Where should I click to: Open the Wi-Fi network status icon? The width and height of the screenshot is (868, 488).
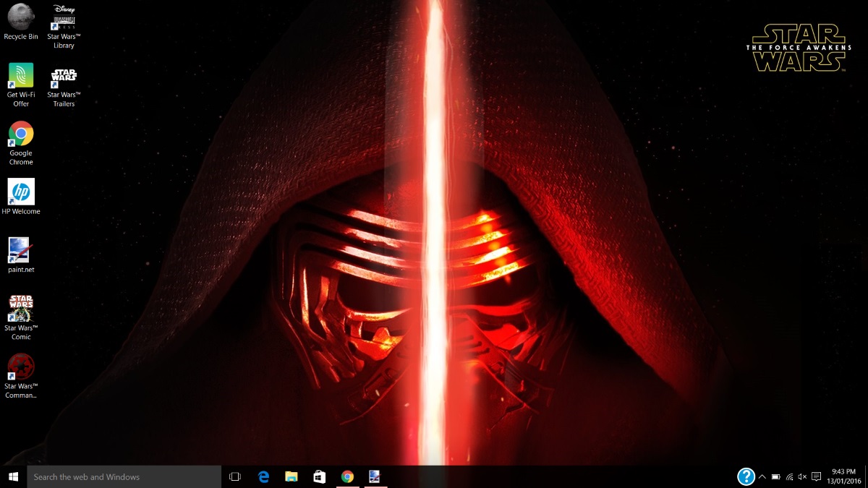[788, 476]
